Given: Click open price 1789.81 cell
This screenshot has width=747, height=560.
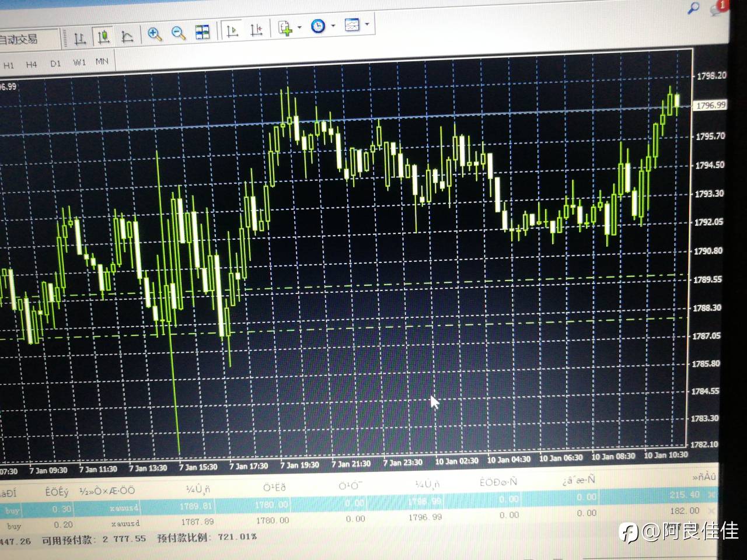Looking at the screenshot, I should [196, 506].
